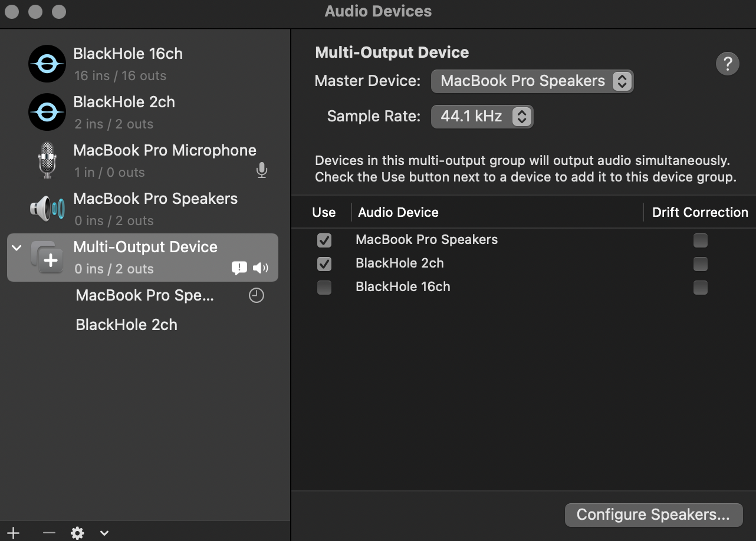Click the help question mark button

coord(727,63)
